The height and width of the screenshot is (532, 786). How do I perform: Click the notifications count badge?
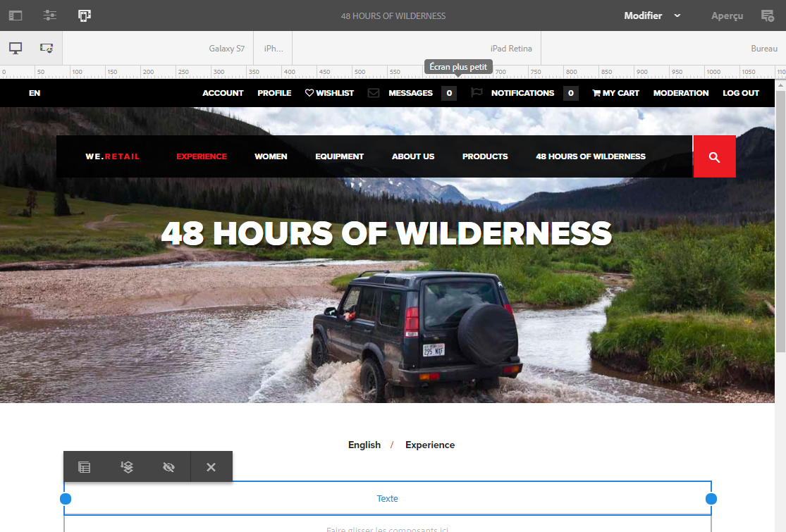(570, 93)
